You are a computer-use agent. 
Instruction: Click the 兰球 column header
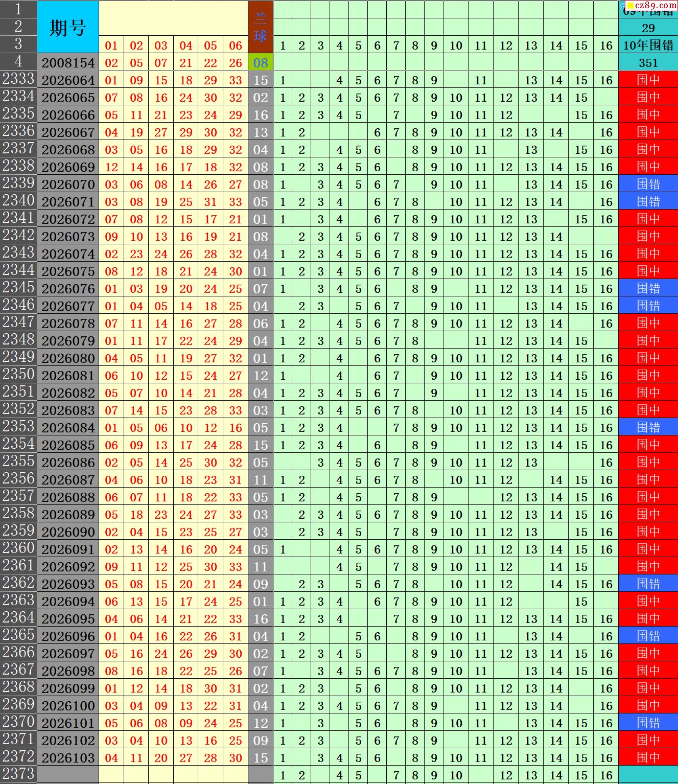tap(261, 27)
